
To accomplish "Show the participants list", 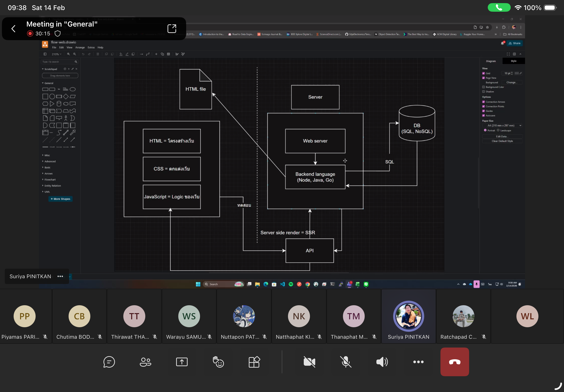I will (145, 362).
